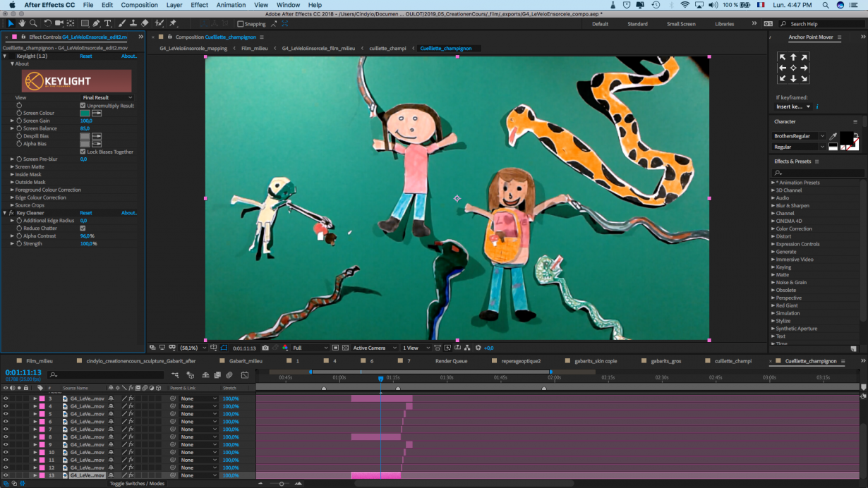
Task: Select the Clone Stamp tool
Action: pyautogui.click(x=133, y=23)
